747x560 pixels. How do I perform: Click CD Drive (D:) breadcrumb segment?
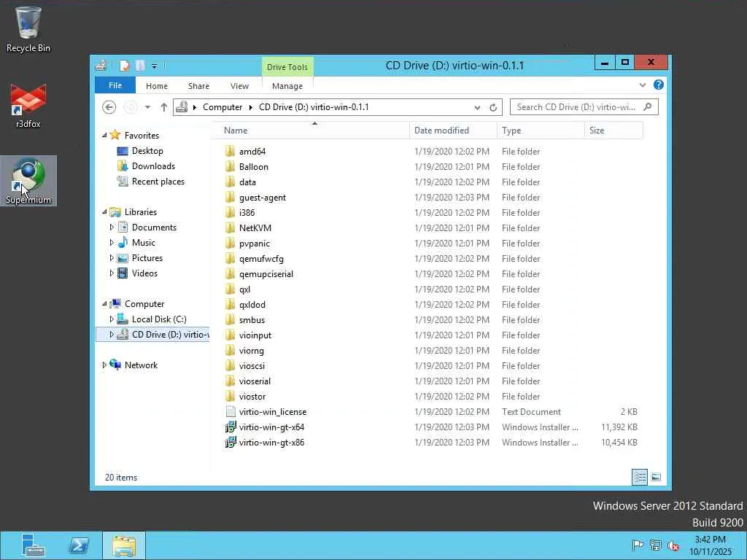[x=314, y=107]
